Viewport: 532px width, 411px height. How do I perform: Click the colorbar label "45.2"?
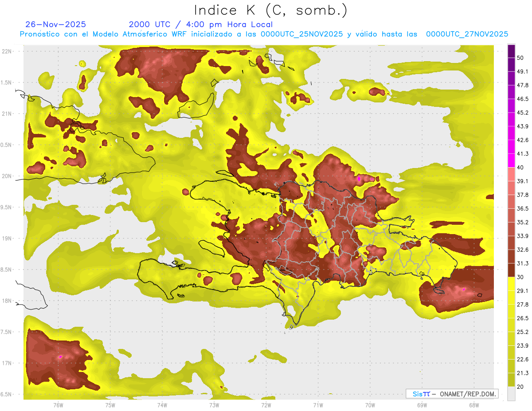pos(523,113)
